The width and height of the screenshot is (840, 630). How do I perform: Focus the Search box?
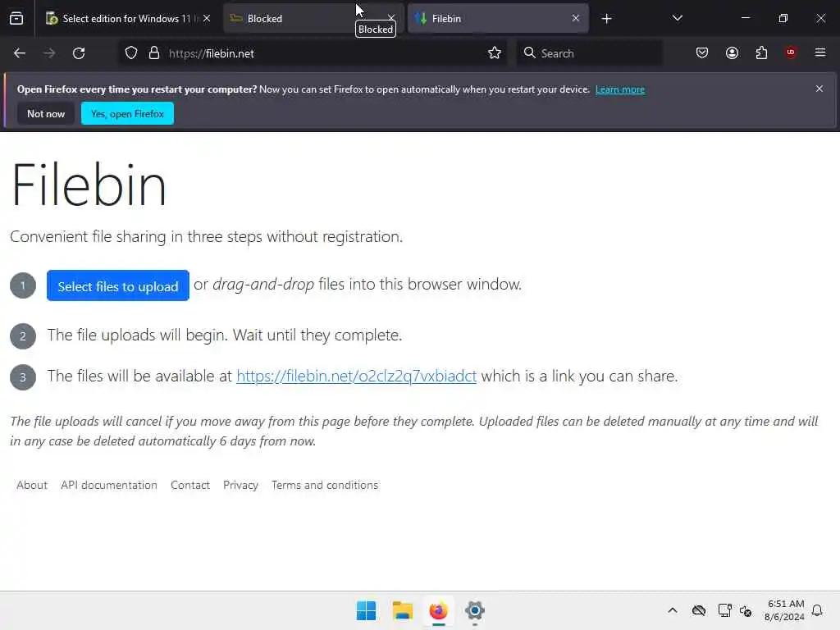click(589, 53)
